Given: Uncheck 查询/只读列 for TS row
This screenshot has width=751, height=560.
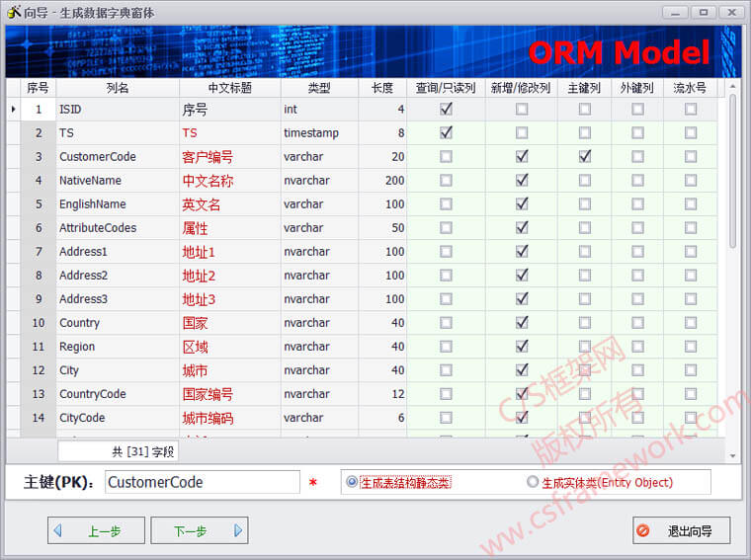Looking at the screenshot, I should [446, 132].
